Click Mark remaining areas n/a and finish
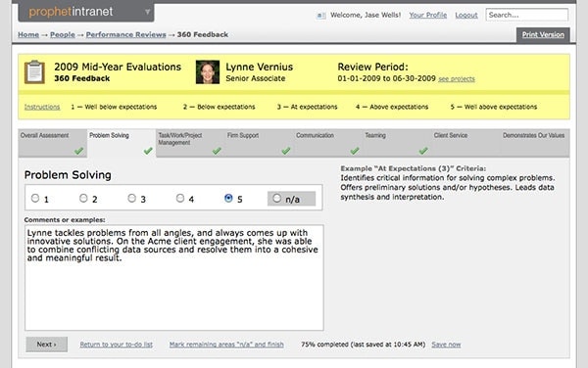The image size is (588, 368). [x=226, y=345]
